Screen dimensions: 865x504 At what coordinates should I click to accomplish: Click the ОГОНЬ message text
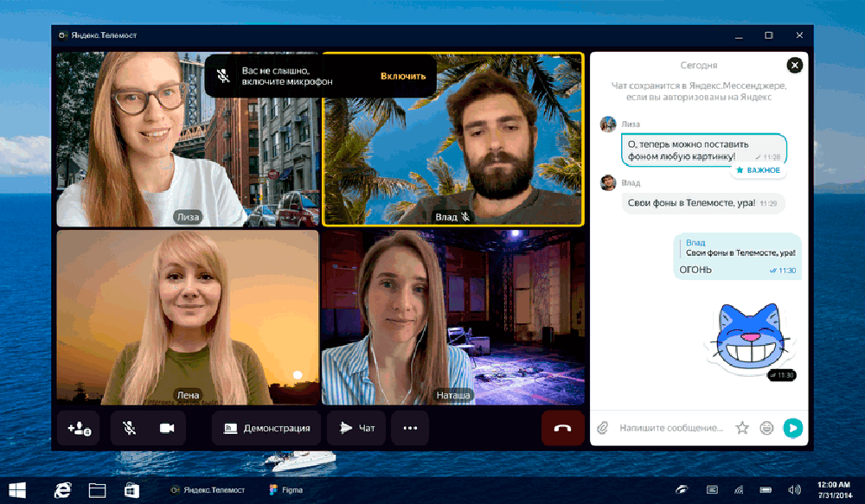pyautogui.click(x=695, y=270)
